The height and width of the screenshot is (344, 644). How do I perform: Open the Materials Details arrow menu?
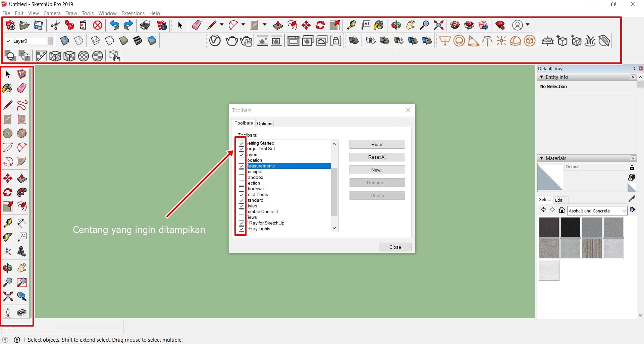[x=632, y=210]
